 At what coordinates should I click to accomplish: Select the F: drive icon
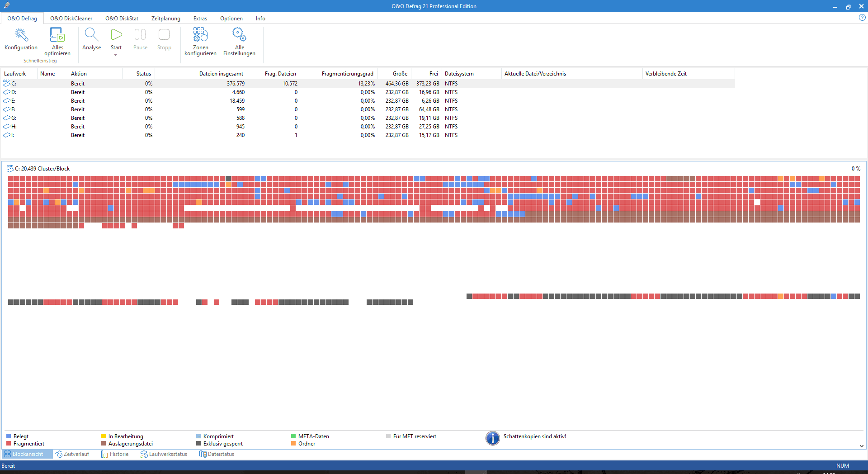click(x=6, y=109)
